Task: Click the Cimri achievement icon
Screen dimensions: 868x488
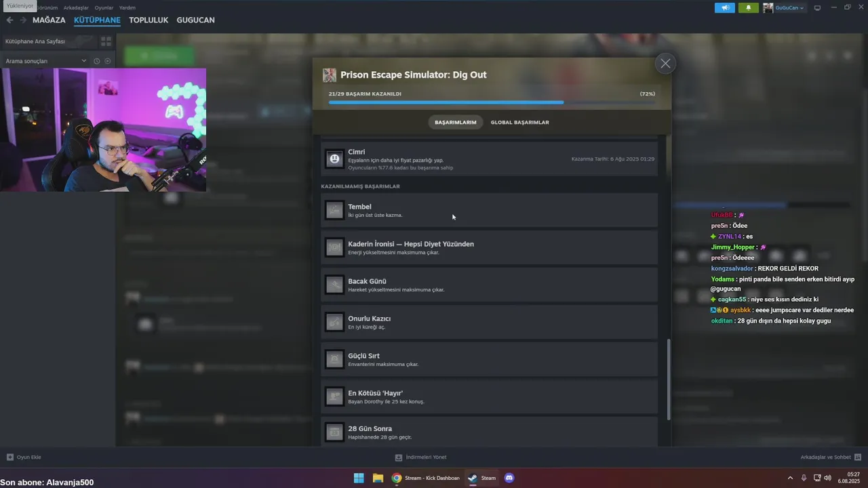Action: point(334,159)
